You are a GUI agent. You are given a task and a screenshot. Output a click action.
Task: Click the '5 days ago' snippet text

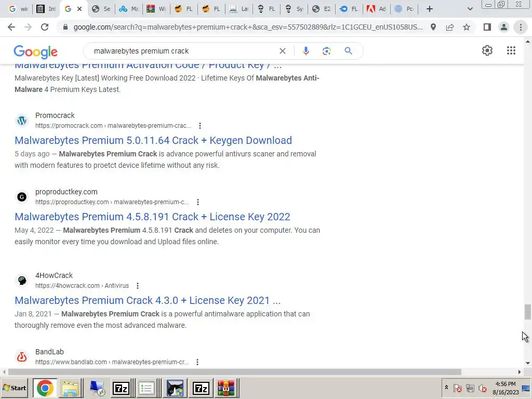click(32, 154)
